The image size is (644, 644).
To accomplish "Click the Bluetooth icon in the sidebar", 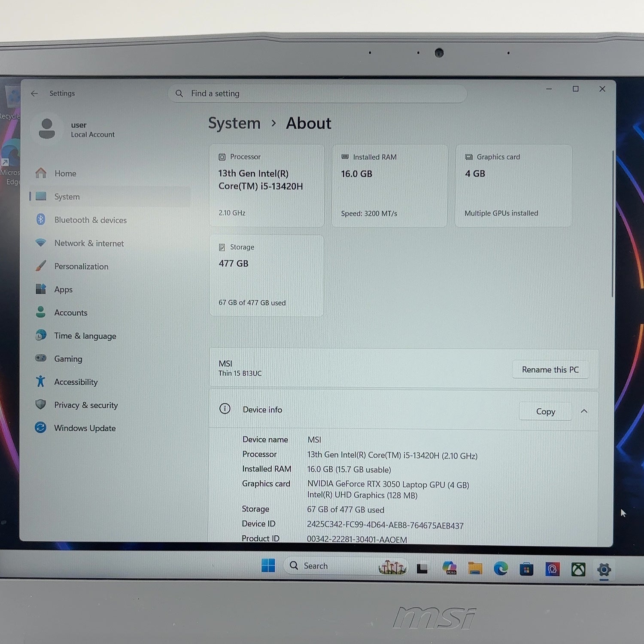I will (x=41, y=219).
